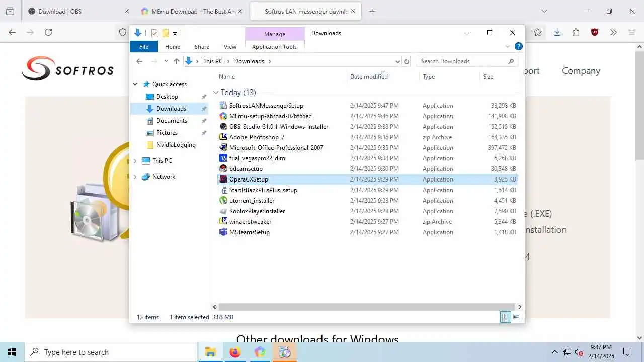Collapse the Today (13) group
644x362 pixels.
tap(216, 93)
